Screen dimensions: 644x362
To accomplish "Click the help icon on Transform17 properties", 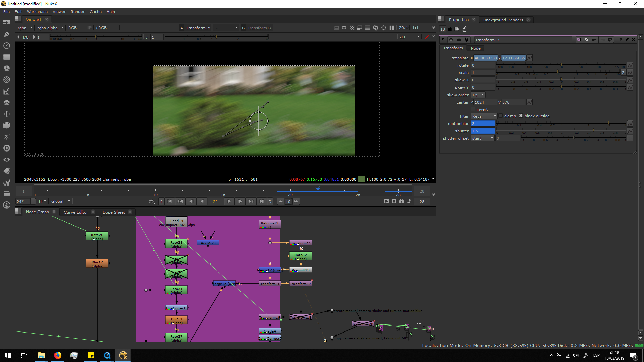I will [x=620, y=40].
